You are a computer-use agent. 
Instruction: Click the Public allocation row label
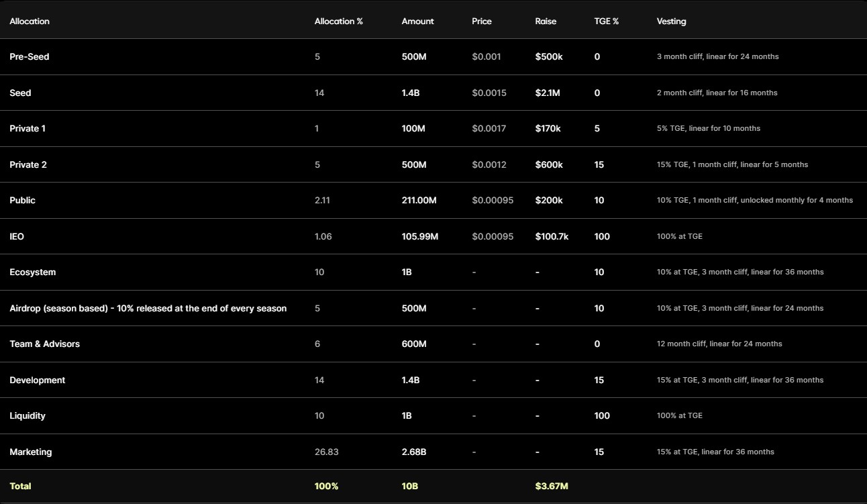click(x=23, y=200)
